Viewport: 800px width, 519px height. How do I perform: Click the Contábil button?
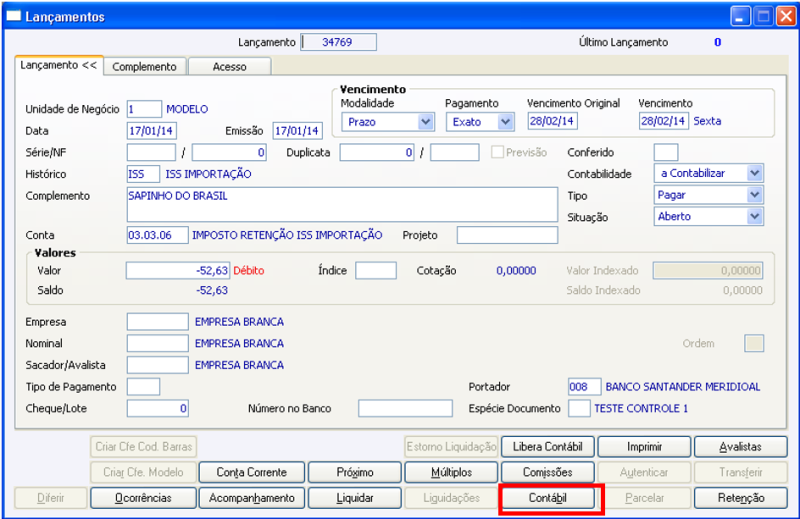(547, 498)
